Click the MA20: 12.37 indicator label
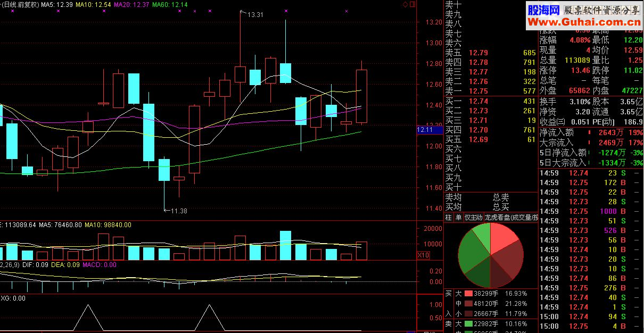This screenshot has height=333, width=644. pos(131,5)
